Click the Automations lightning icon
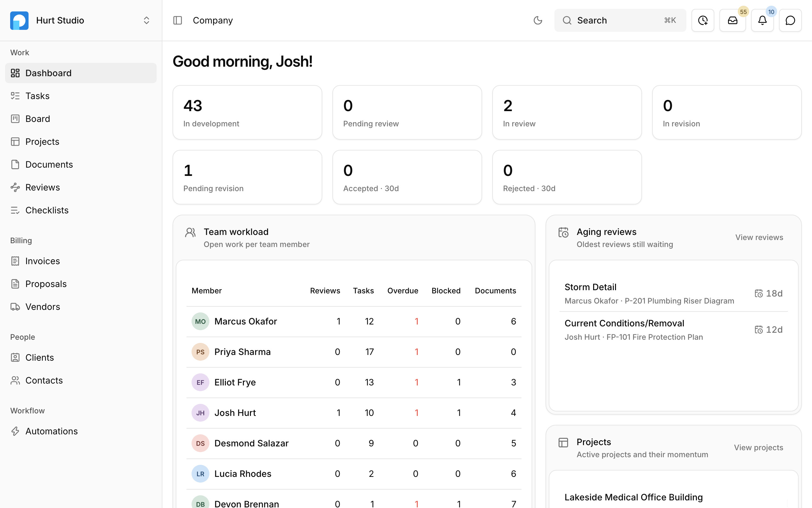The image size is (812, 508). point(15,431)
